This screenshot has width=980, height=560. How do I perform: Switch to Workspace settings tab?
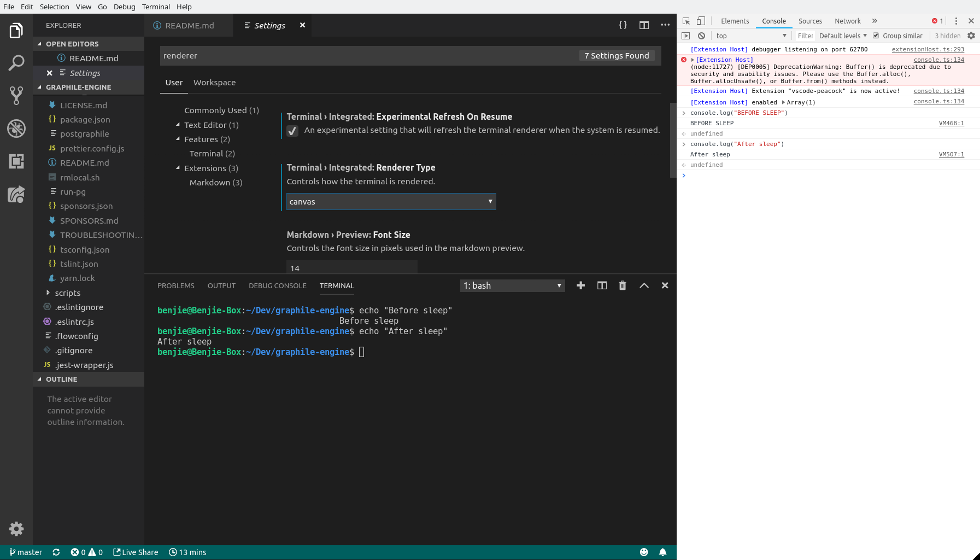click(x=214, y=83)
